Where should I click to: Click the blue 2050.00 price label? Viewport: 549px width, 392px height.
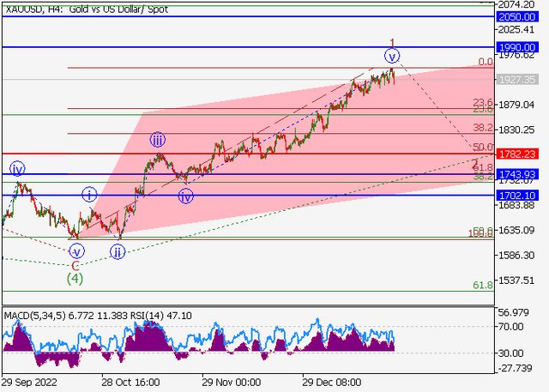pyautogui.click(x=517, y=17)
